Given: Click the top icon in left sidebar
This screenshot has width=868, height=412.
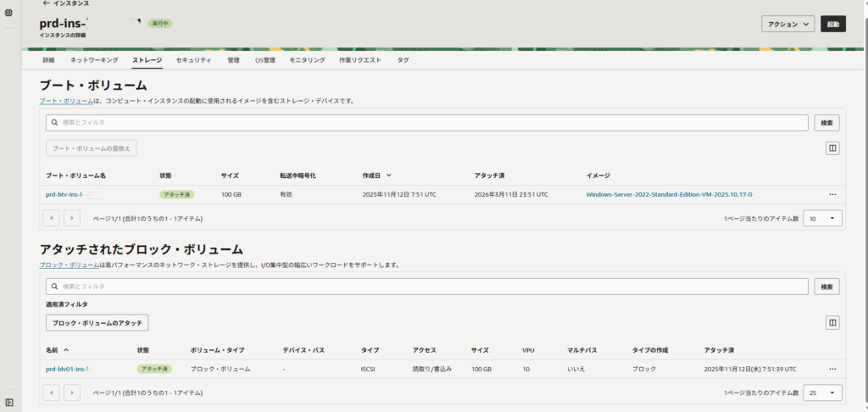Looking at the screenshot, I should coord(8,13).
